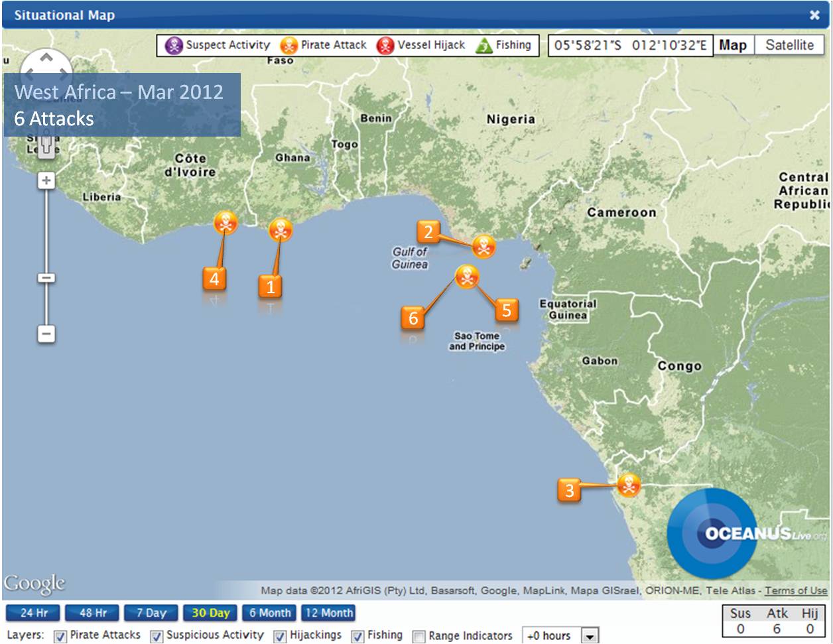
Task: Zoom in with the plus button
Action: click(46, 180)
